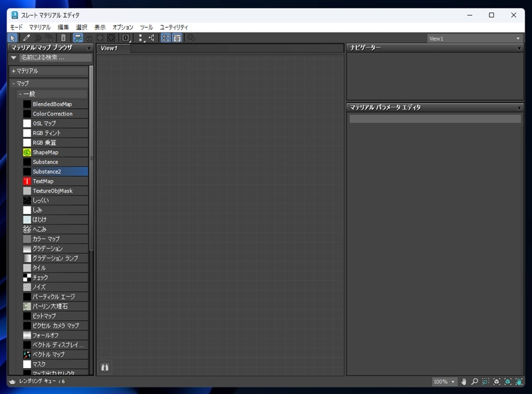The image size is (532, 394).
Task: Select Substance map entry
Action: (55, 161)
